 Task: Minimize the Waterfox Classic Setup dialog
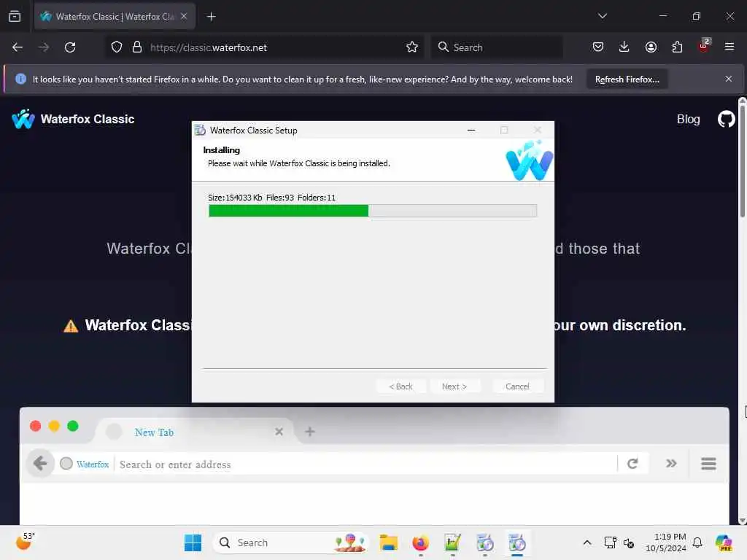pos(471,130)
